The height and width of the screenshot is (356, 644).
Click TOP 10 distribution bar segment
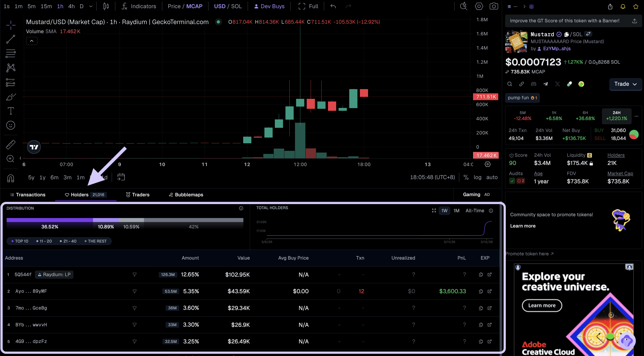pos(50,220)
